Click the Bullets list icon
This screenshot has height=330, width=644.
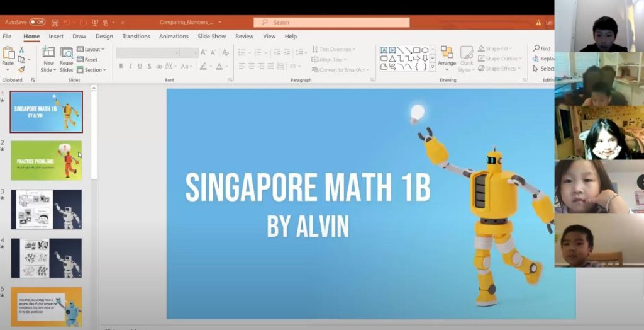point(242,53)
